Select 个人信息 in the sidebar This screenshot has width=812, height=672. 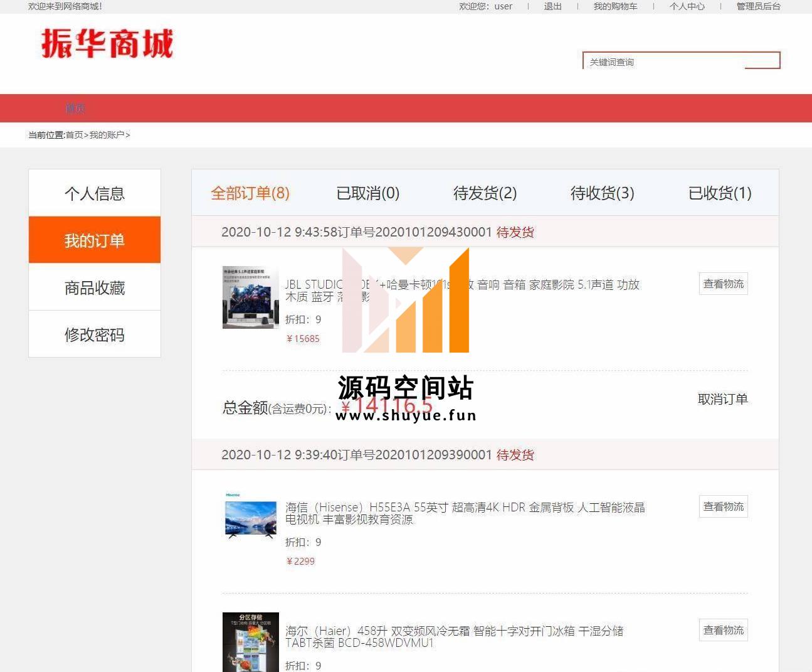click(x=95, y=193)
